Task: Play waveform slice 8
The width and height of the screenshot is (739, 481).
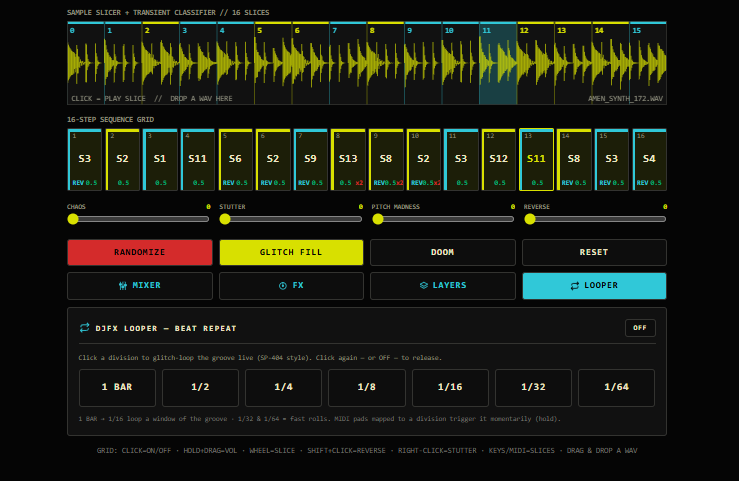Action: pos(386,63)
